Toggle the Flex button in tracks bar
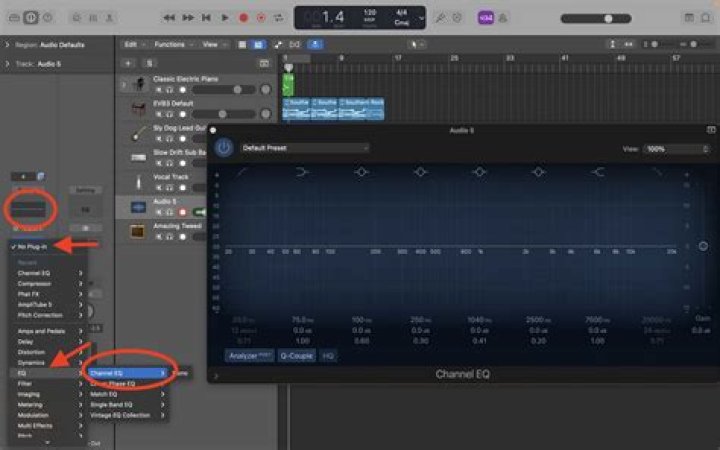The width and height of the screenshot is (720, 450). [x=294, y=45]
